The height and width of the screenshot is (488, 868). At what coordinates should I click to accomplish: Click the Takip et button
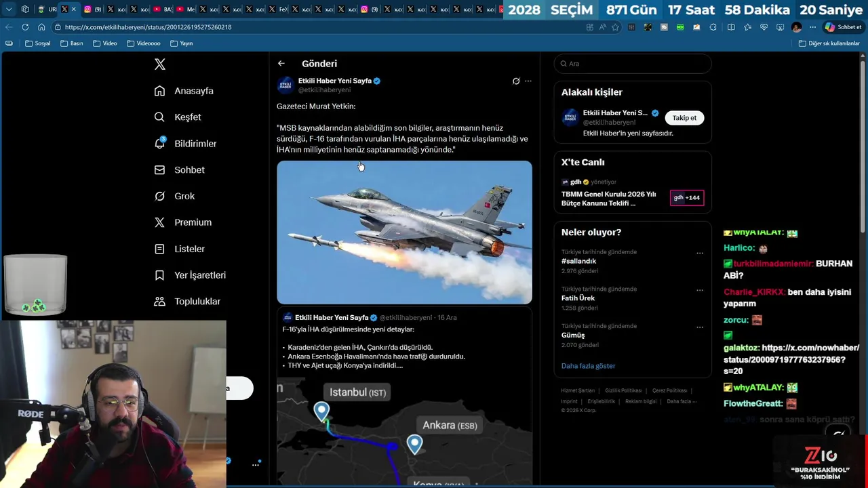[684, 118]
